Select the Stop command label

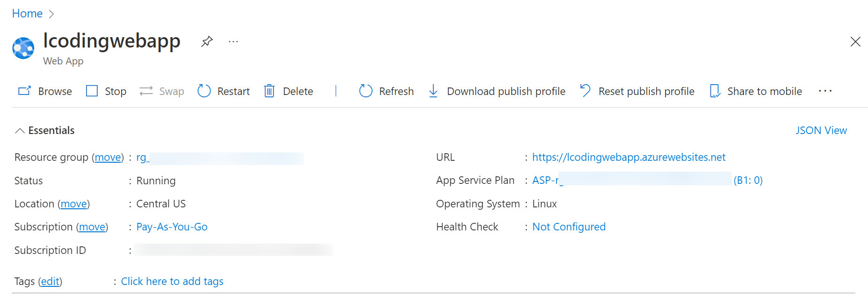point(116,91)
